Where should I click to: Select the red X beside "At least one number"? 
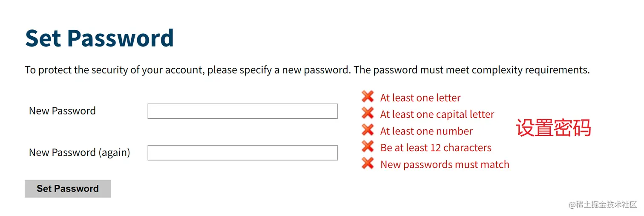(x=368, y=130)
